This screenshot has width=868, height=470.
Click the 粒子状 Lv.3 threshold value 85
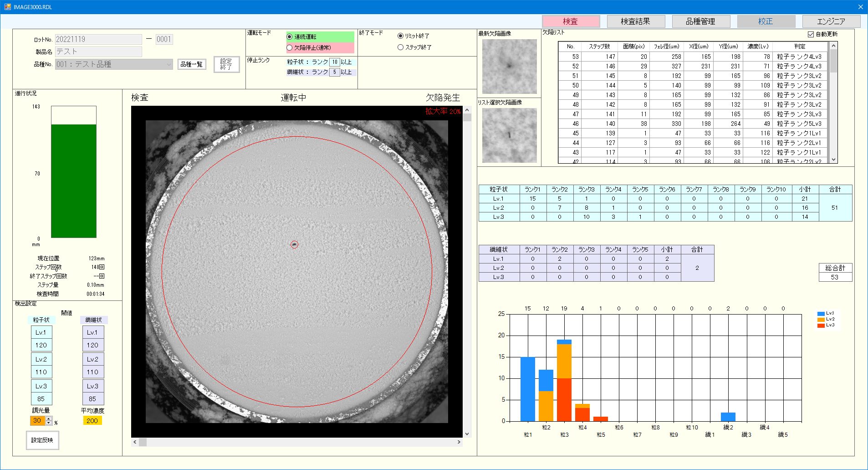point(41,398)
